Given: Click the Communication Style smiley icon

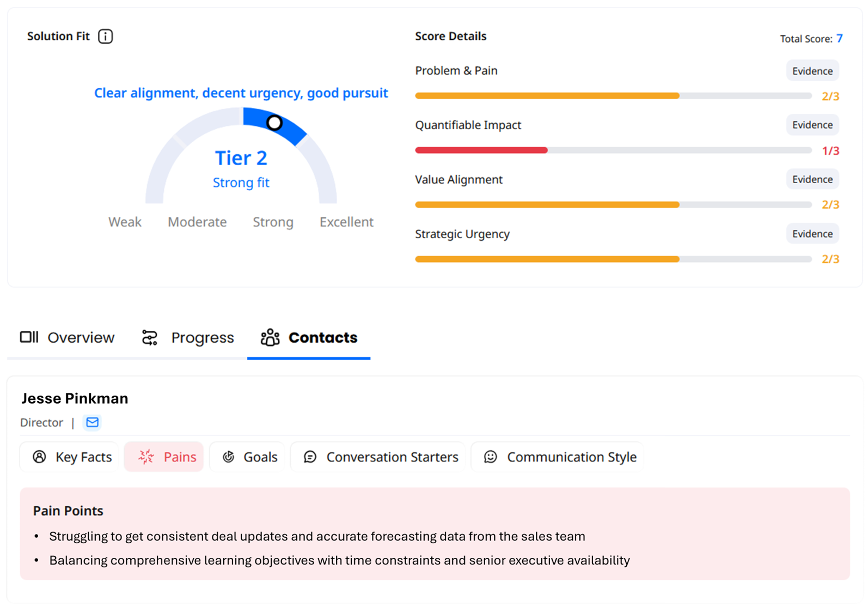Looking at the screenshot, I should click(491, 457).
